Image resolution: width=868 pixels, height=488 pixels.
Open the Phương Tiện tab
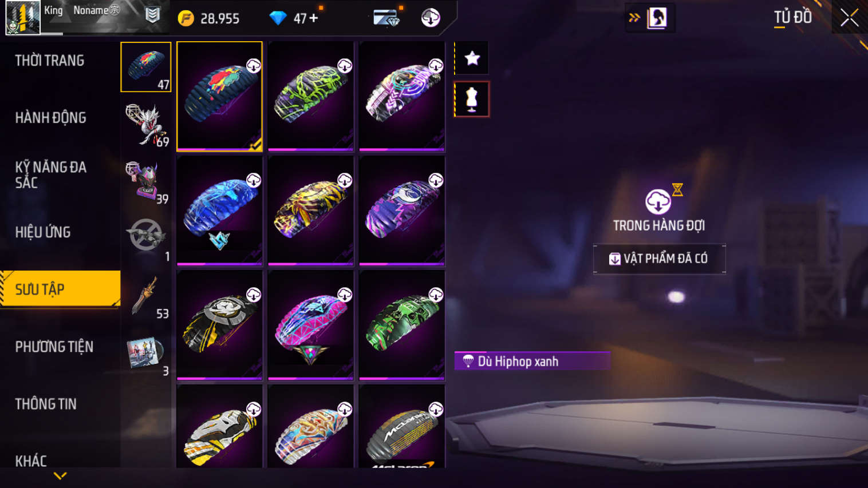coord(54,347)
